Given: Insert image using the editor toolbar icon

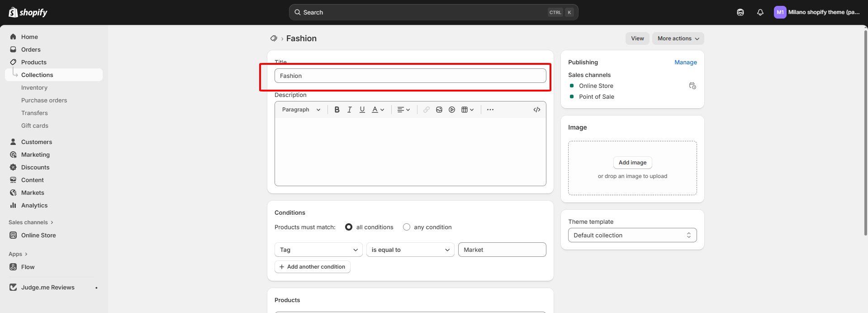Looking at the screenshot, I should pos(439,110).
